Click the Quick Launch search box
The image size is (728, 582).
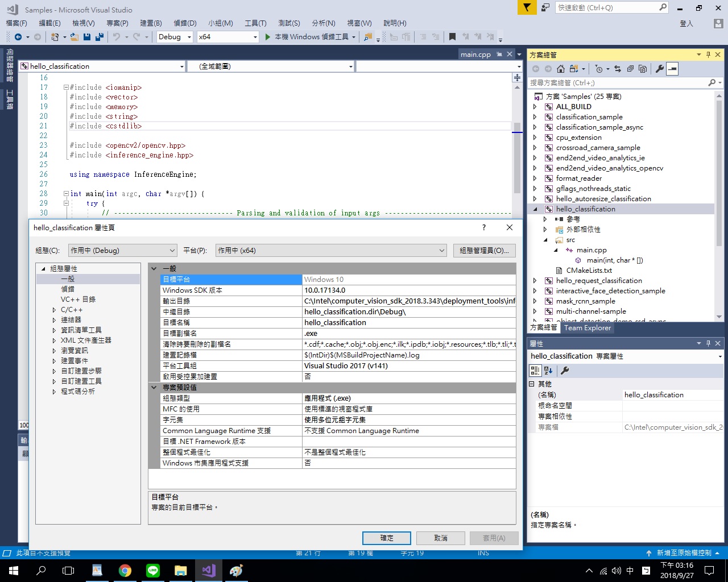pyautogui.click(x=611, y=7)
